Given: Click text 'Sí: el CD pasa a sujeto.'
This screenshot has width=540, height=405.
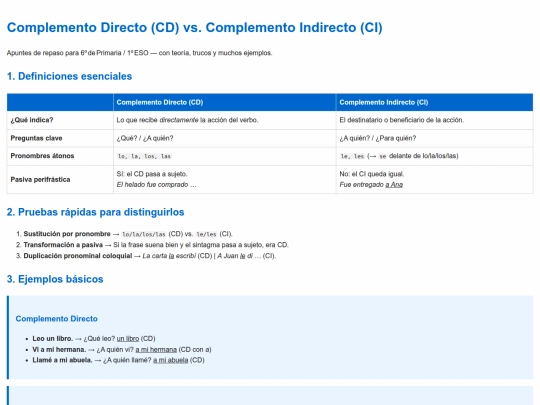Looking at the screenshot, I should click(152, 174).
